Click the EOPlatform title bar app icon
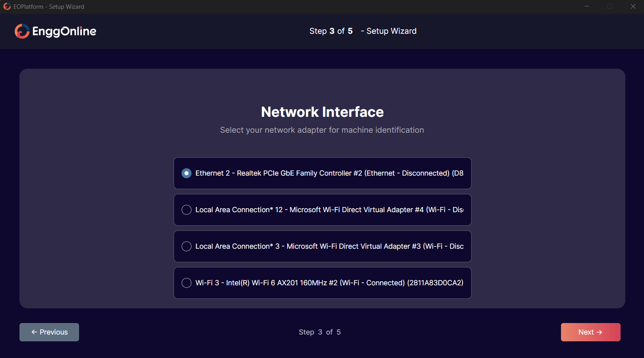The image size is (644, 358). (x=7, y=6)
